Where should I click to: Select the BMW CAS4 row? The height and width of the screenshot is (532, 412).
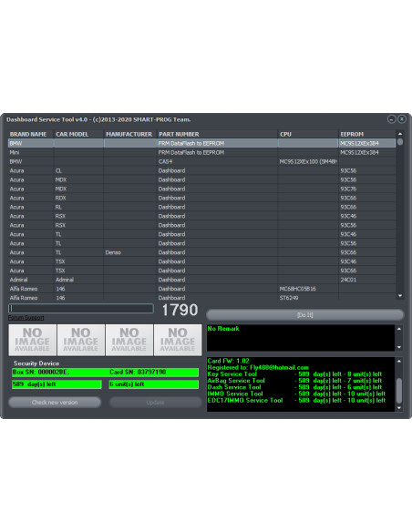coord(202,161)
